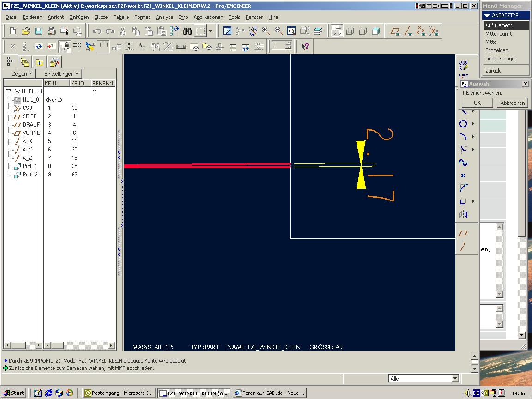Select Profil 2 in the model tree

(x=30, y=175)
